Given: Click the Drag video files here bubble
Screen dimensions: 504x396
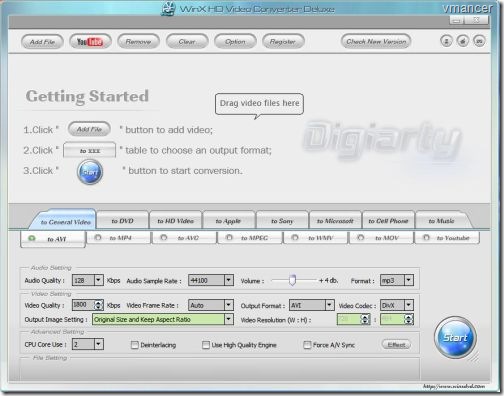Looking at the screenshot, I should tap(259, 104).
